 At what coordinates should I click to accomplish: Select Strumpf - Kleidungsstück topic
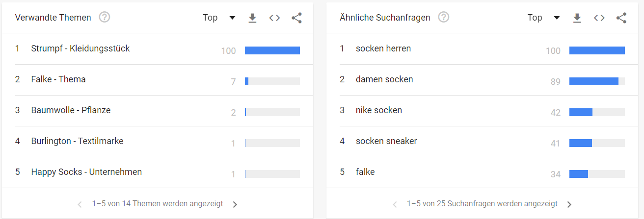coord(80,49)
